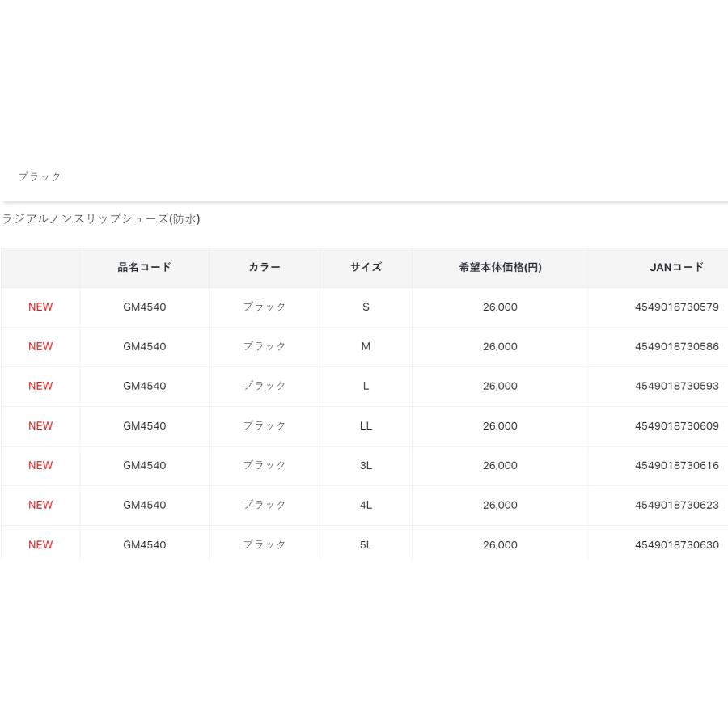
Task: Click 26,000 price in size L row
Action: tap(500, 386)
